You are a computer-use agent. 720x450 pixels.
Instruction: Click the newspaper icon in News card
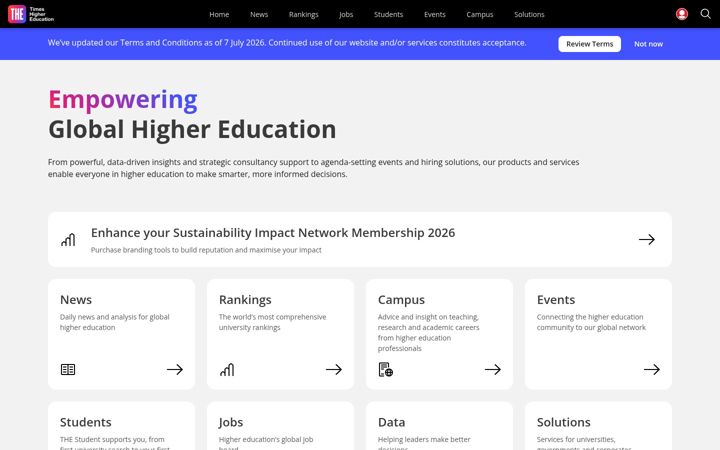click(68, 369)
